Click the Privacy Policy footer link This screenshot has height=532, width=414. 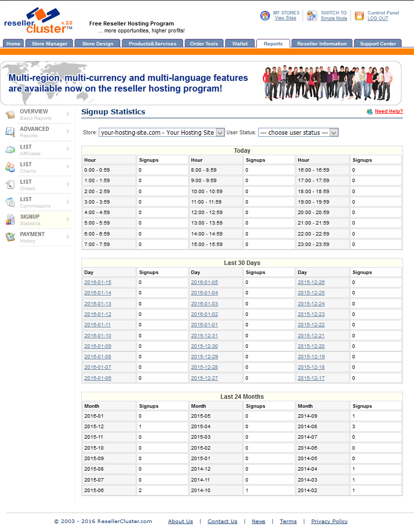(330, 522)
